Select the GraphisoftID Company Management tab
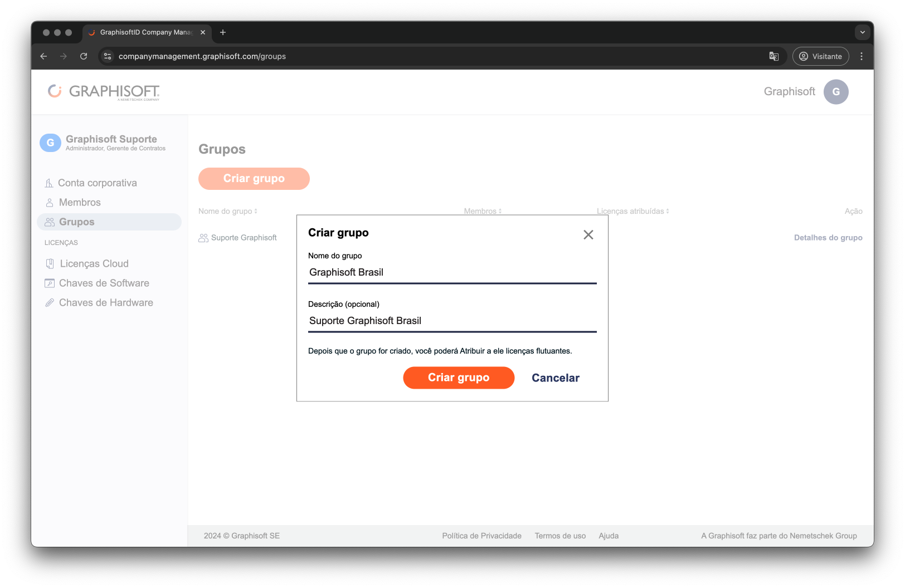This screenshot has height=588, width=905. pos(146,32)
